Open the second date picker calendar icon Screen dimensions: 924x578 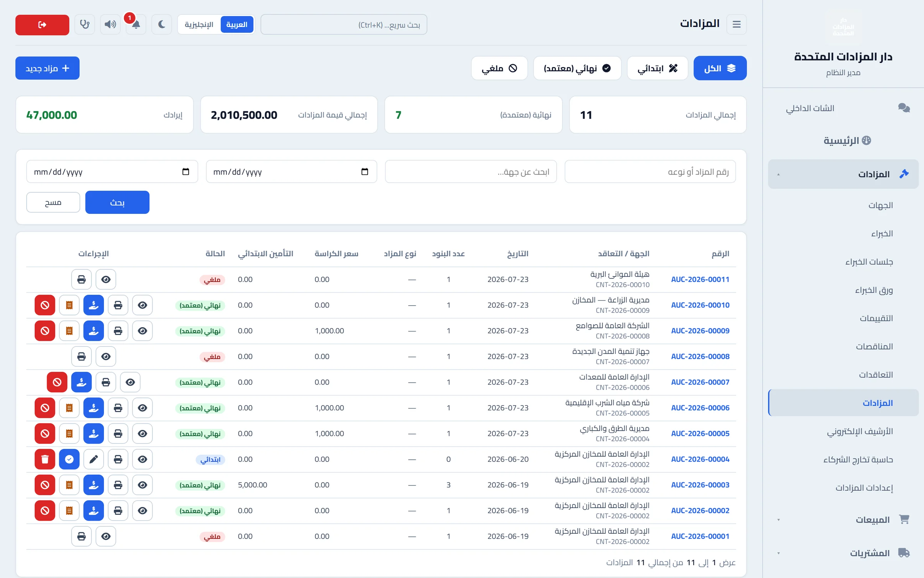coord(186,172)
